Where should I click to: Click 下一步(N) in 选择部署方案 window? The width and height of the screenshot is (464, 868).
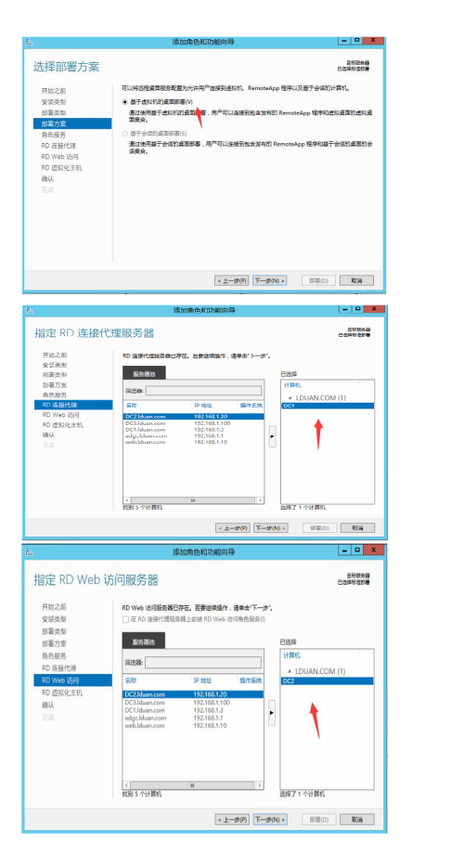[x=269, y=280]
